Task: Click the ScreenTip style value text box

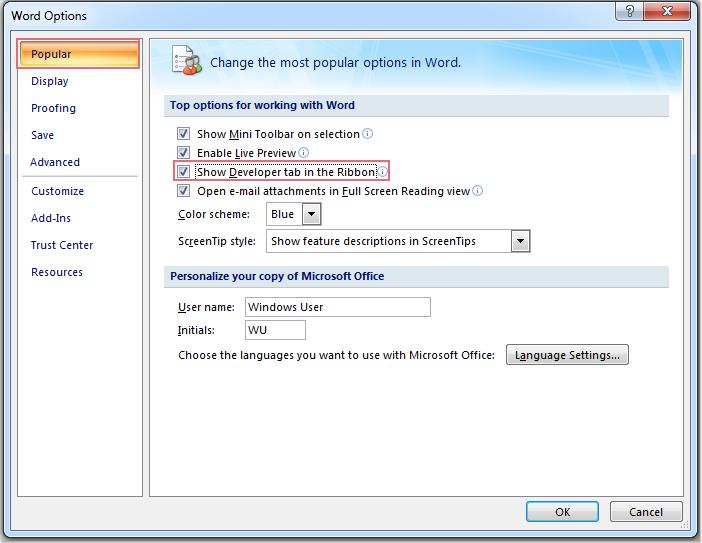Action: pyautogui.click(x=389, y=241)
